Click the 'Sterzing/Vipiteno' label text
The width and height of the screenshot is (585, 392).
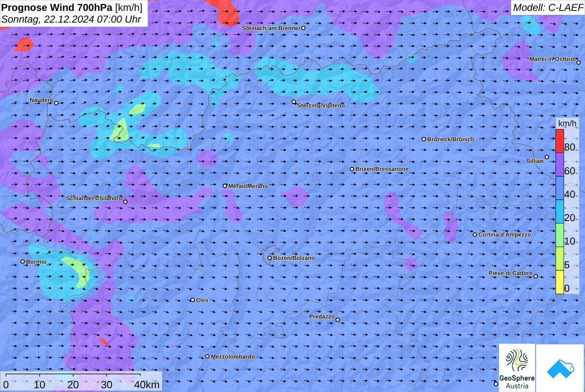[x=321, y=105]
